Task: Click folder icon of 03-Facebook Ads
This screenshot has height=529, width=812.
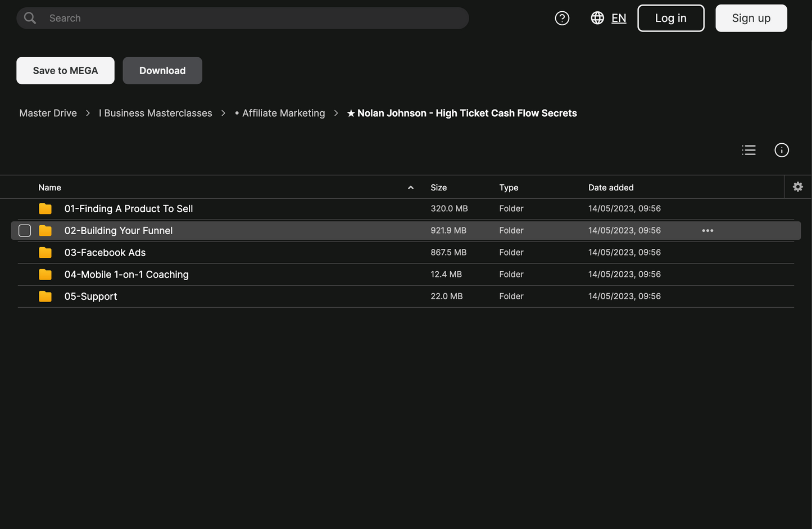Action: 46,253
